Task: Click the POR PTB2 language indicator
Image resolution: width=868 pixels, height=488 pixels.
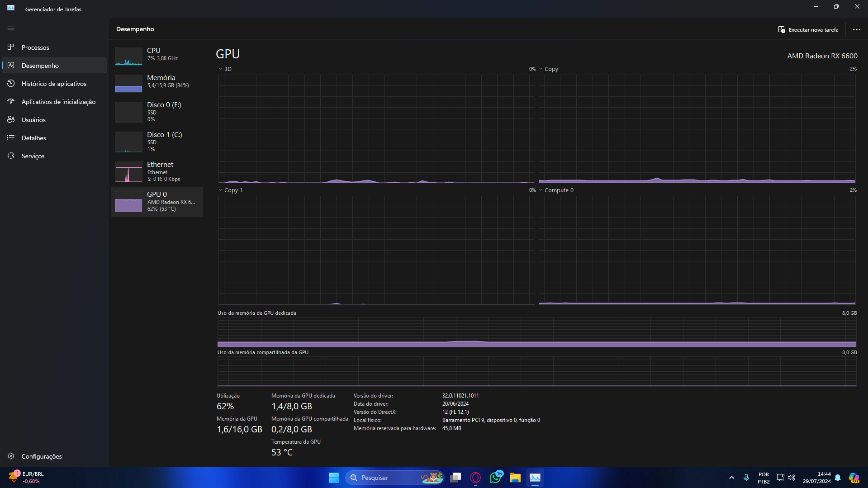Action: click(764, 478)
